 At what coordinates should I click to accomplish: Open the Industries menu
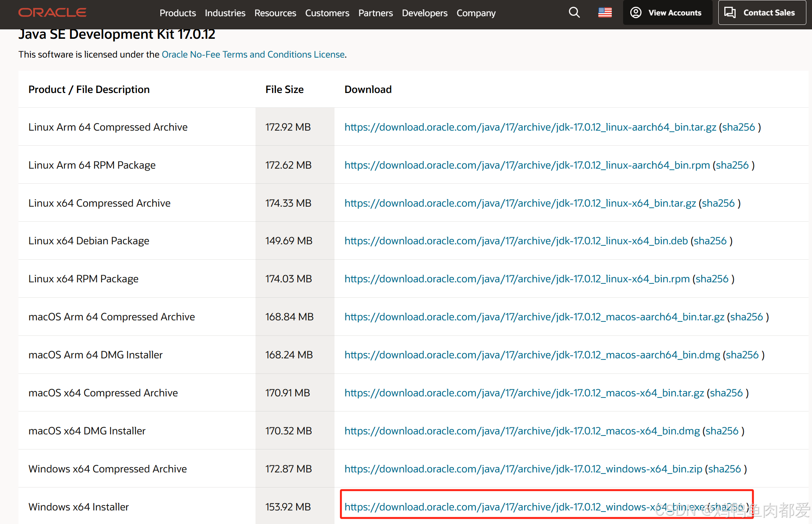click(x=225, y=13)
